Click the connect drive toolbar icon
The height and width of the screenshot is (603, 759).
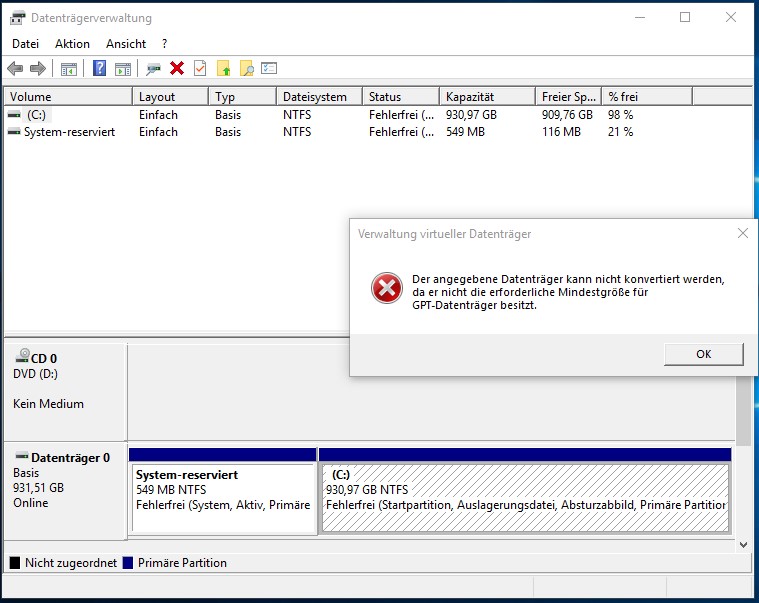pos(153,69)
